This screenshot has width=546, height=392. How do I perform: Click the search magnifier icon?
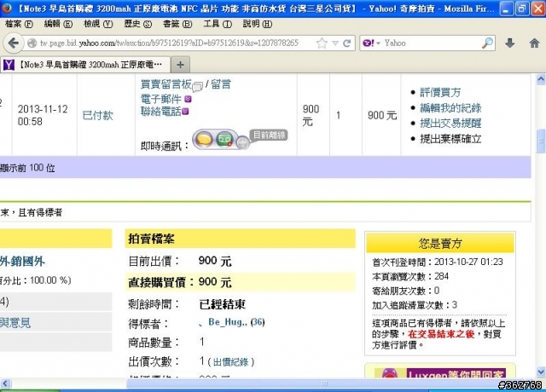click(487, 43)
